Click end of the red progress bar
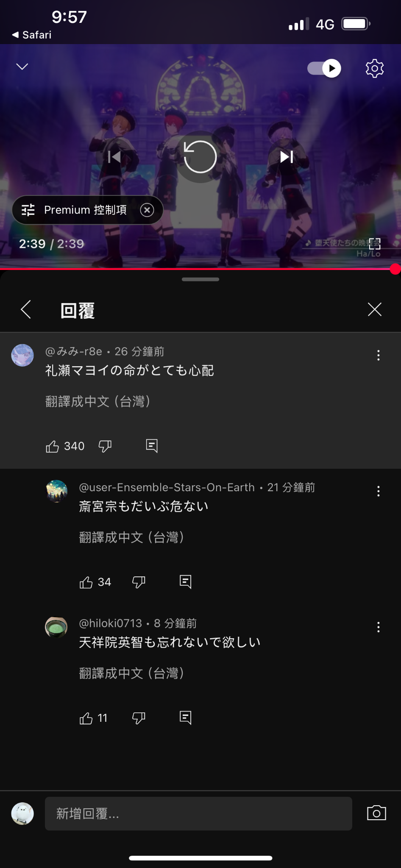The height and width of the screenshot is (868, 401). [395, 269]
